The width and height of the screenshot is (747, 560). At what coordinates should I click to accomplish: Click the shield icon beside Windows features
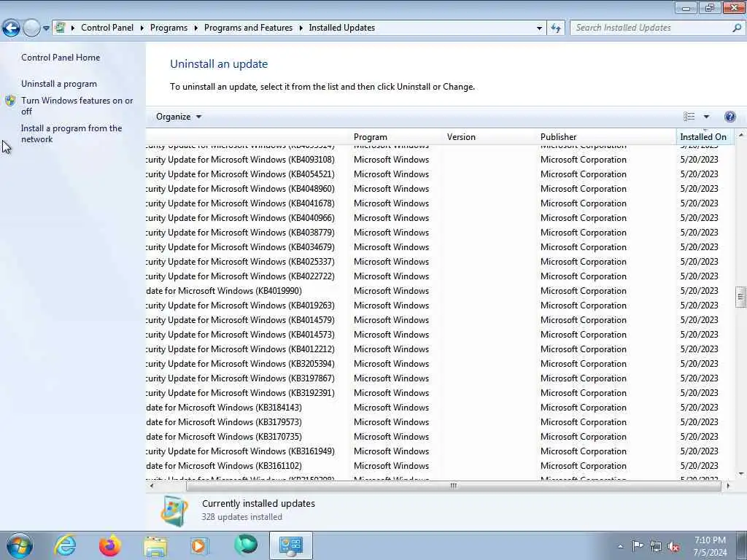[x=10, y=101]
